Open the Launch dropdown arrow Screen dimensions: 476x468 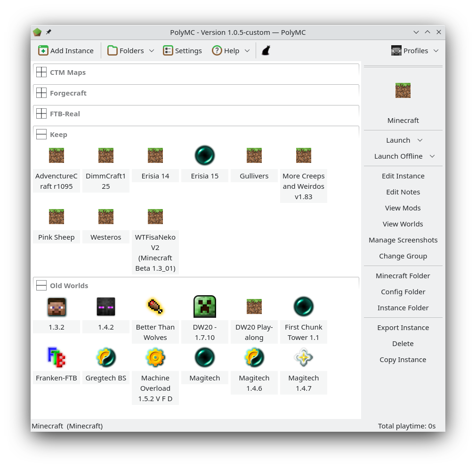[x=420, y=140]
